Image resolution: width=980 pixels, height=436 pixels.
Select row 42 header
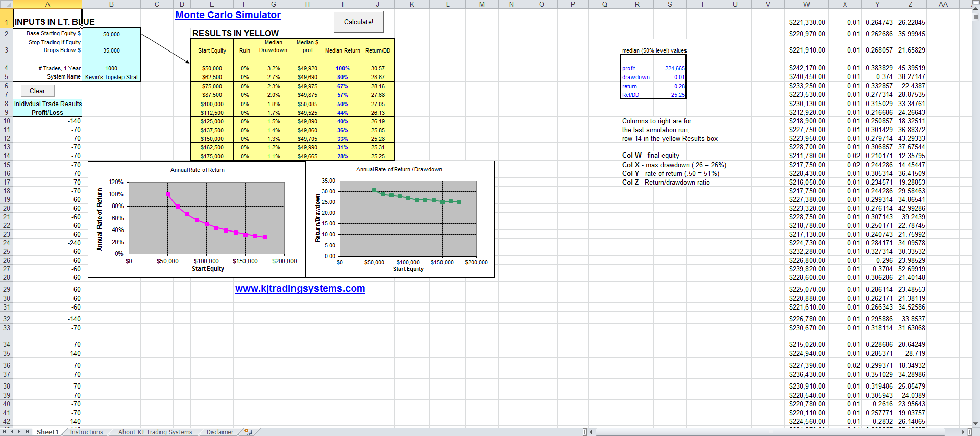[7, 422]
